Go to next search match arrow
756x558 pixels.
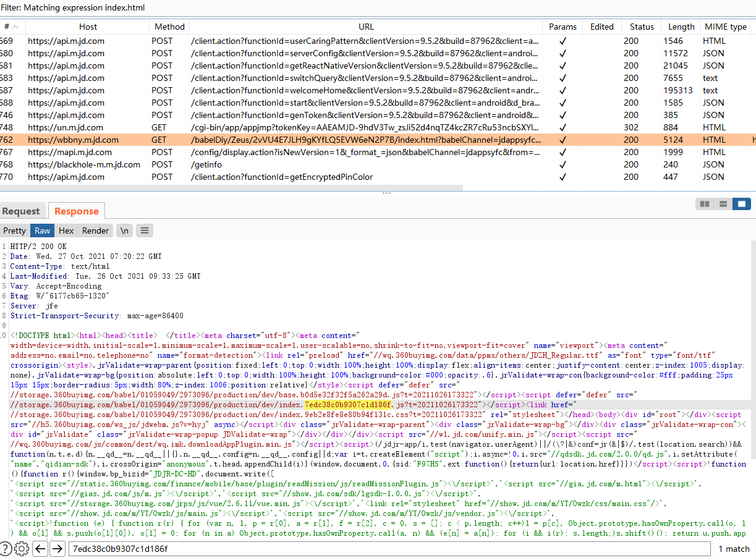pos(57,549)
